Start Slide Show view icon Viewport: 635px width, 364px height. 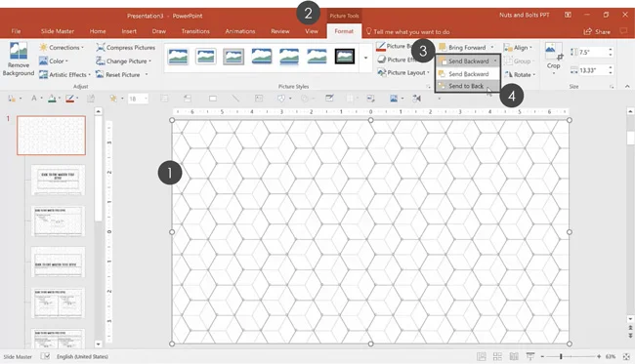coord(529,356)
